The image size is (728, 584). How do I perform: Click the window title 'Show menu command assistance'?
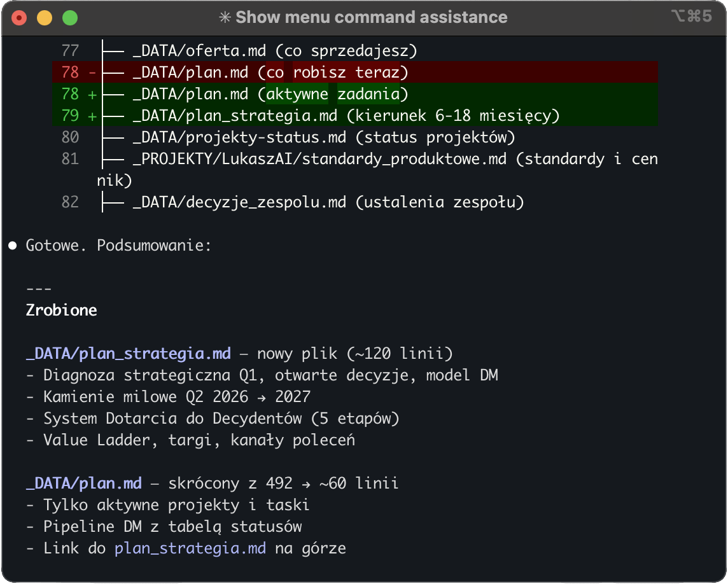click(x=372, y=17)
